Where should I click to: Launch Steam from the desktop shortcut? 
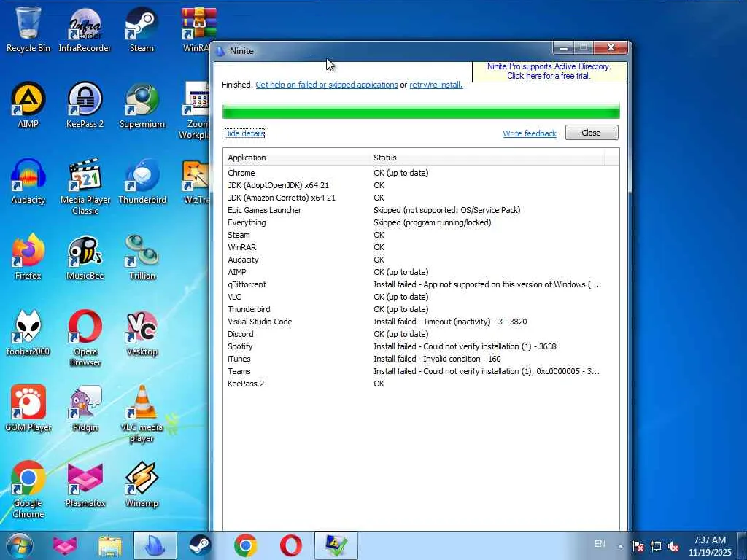[142, 29]
